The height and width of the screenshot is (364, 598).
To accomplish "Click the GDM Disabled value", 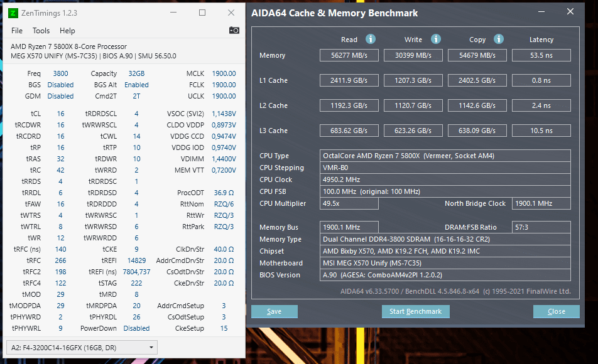I will pos(61,96).
